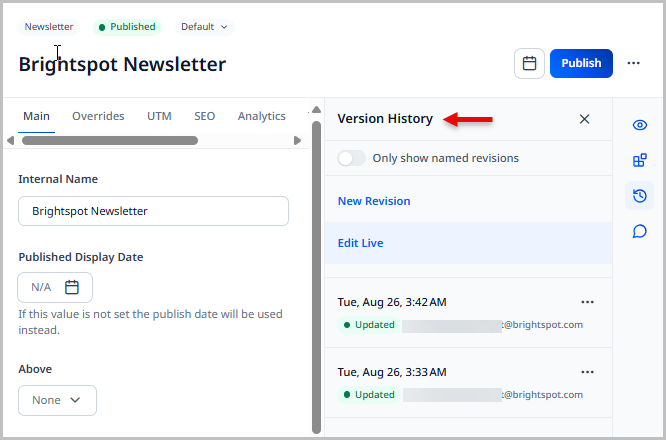Open the widgets squares icon in right rail
This screenshot has width=666, height=440.
click(640, 161)
